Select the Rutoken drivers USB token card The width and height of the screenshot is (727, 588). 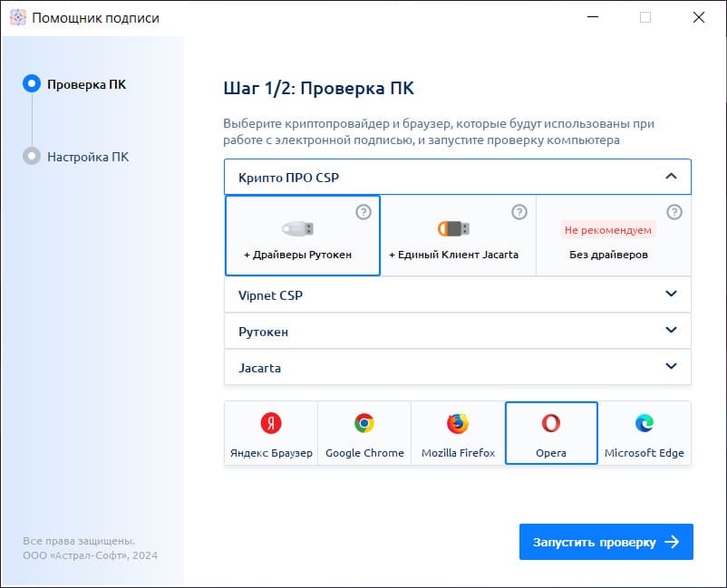[x=302, y=236]
